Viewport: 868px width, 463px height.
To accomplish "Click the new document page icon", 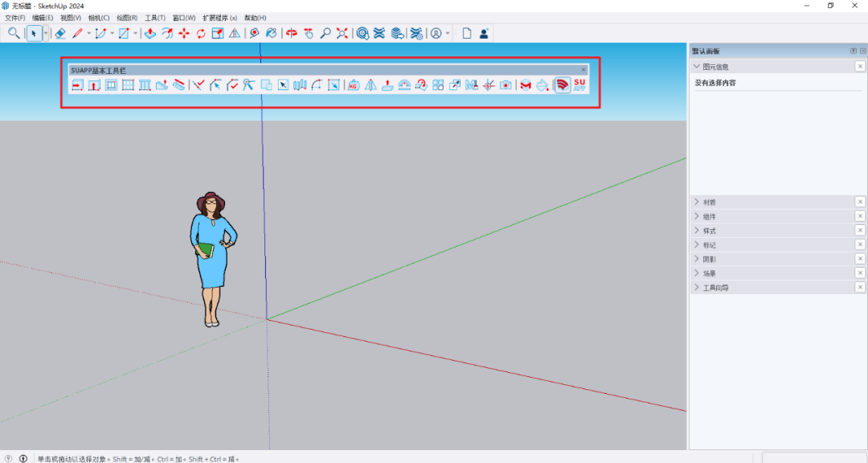I will tap(466, 34).
